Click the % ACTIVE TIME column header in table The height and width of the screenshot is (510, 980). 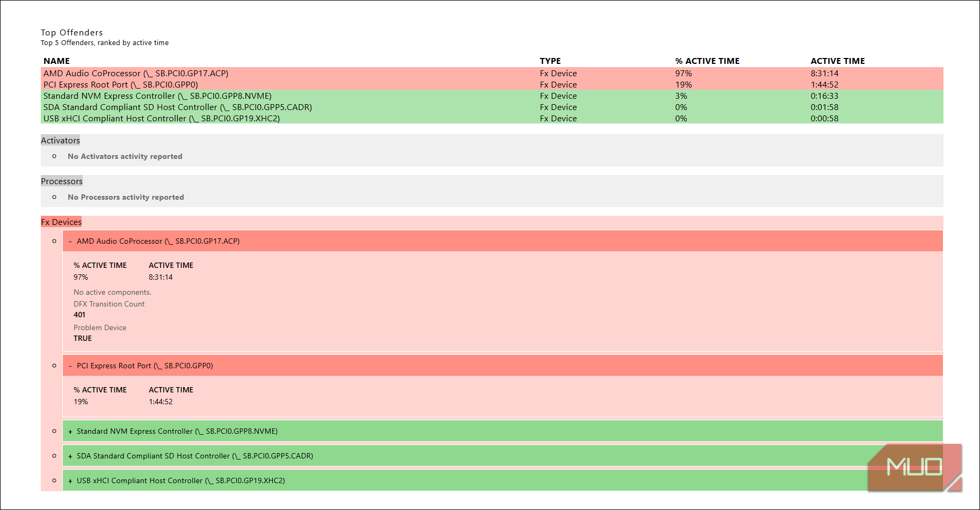pyautogui.click(x=707, y=61)
